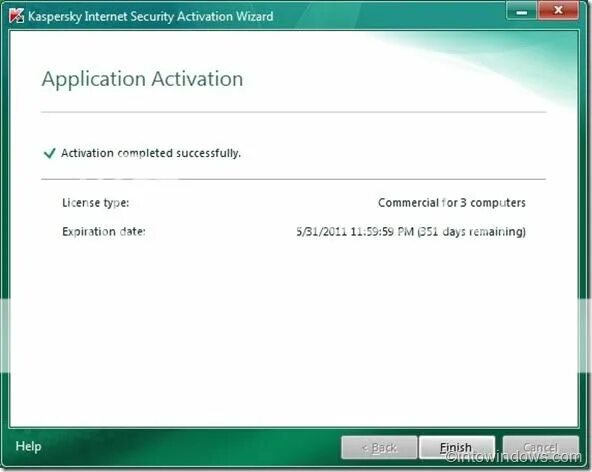Click the disabled Back button
The width and height of the screenshot is (592, 472).
pos(379,448)
